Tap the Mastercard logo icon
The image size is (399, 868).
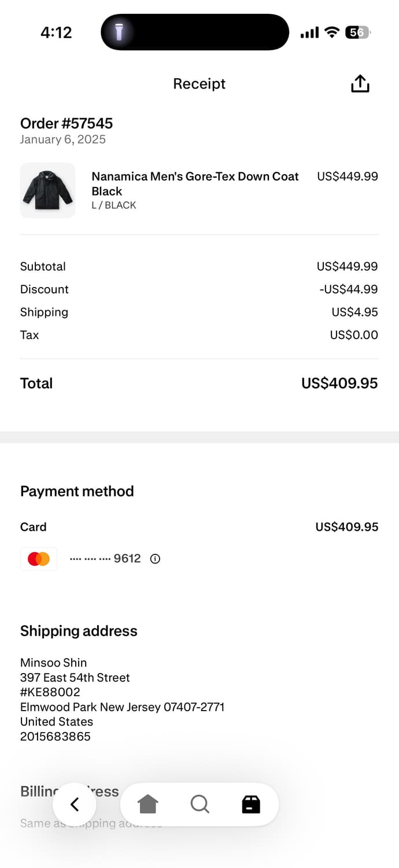39,559
